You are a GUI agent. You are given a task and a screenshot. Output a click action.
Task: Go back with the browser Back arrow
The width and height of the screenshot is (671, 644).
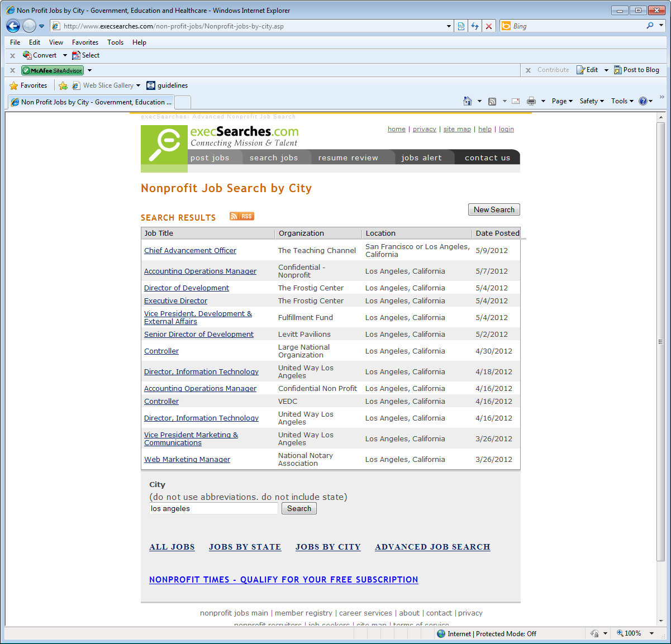[x=13, y=26]
